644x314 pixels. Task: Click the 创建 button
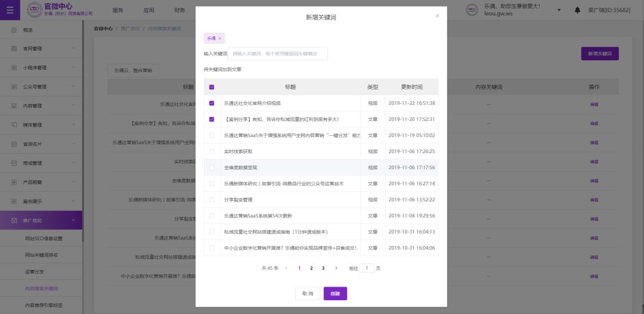[x=335, y=293]
